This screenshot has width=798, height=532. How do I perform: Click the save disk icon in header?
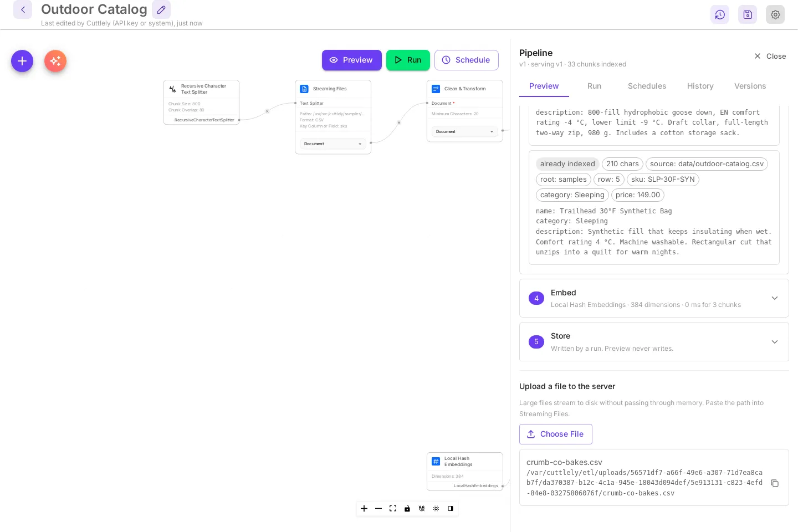[748, 14]
